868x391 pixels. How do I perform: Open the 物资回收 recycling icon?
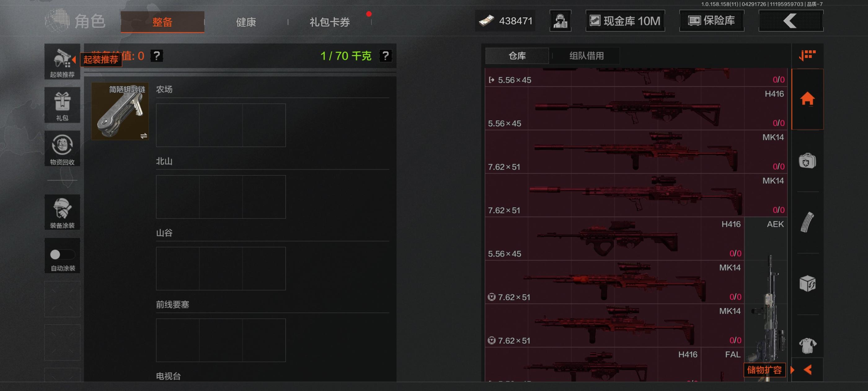(x=62, y=148)
